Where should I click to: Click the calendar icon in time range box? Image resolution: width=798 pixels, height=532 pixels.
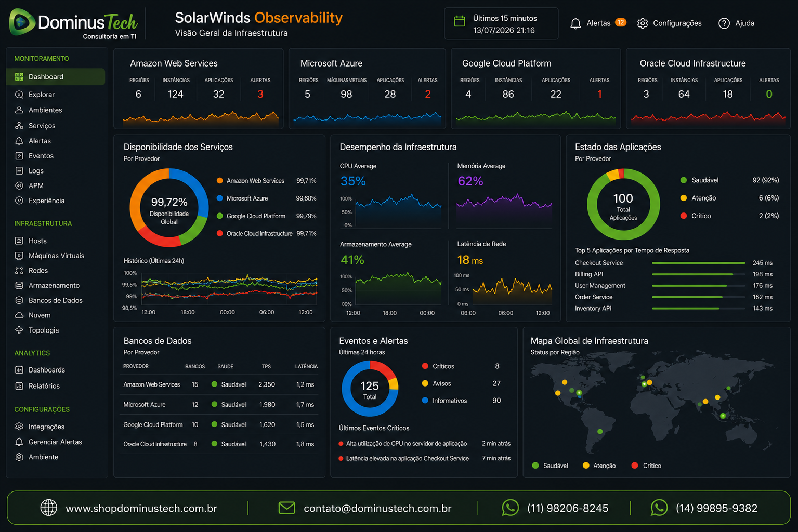pos(460,21)
